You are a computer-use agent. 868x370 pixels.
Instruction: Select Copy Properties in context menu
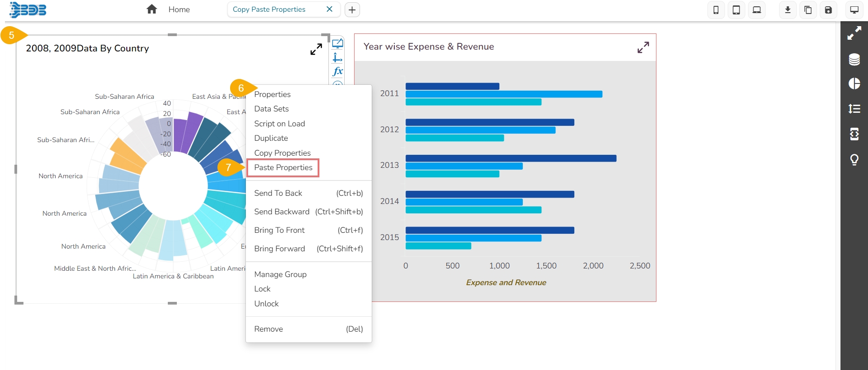coord(282,153)
